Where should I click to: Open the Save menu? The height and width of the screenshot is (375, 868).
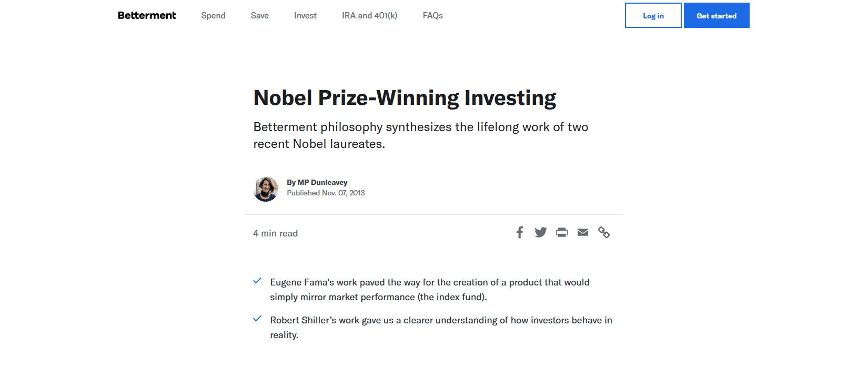tap(260, 16)
